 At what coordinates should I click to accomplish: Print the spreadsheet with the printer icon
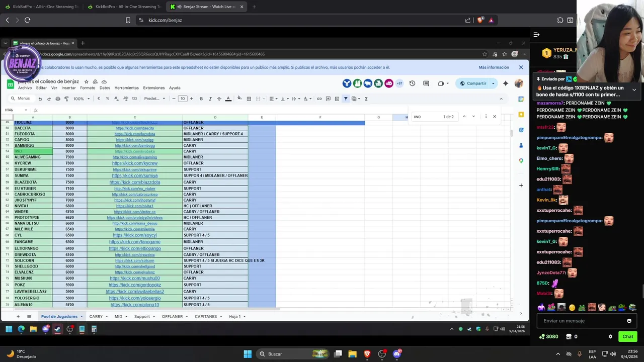coord(58,99)
